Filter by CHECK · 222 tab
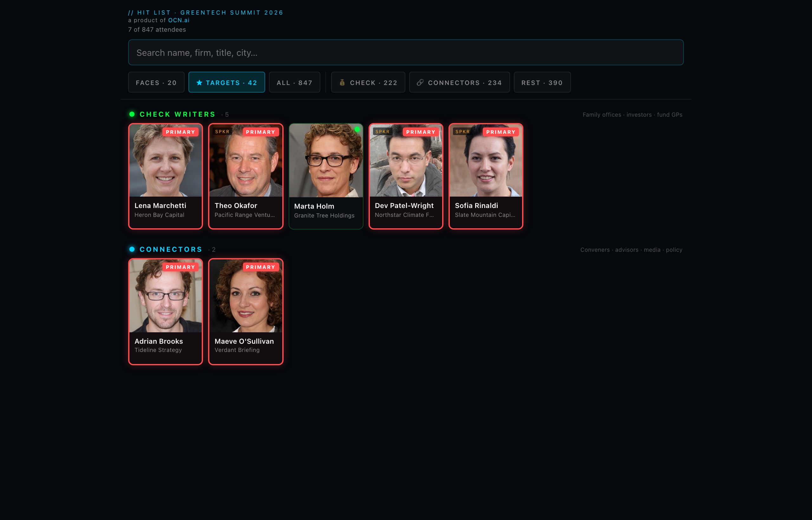The width and height of the screenshot is (812, 520). pyautogui.click(x=368, y=82)
